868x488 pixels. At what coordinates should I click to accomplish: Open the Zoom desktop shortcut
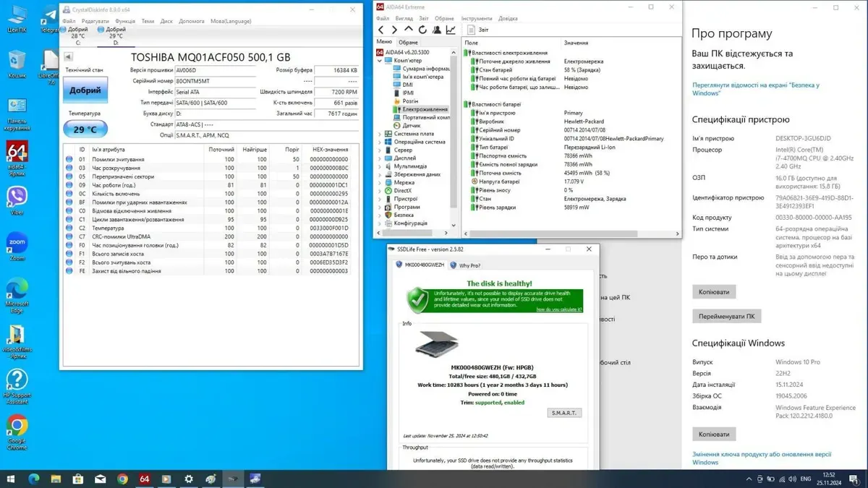tap(17, 246)
